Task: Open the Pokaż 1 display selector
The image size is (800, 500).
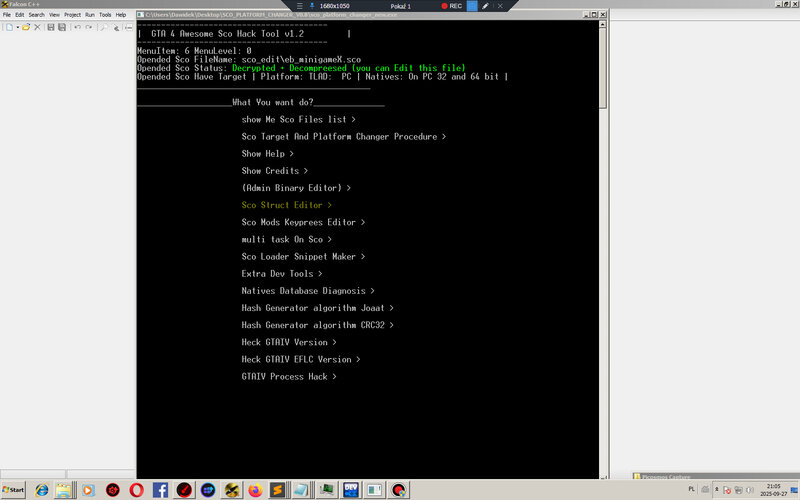Action: 400,6
